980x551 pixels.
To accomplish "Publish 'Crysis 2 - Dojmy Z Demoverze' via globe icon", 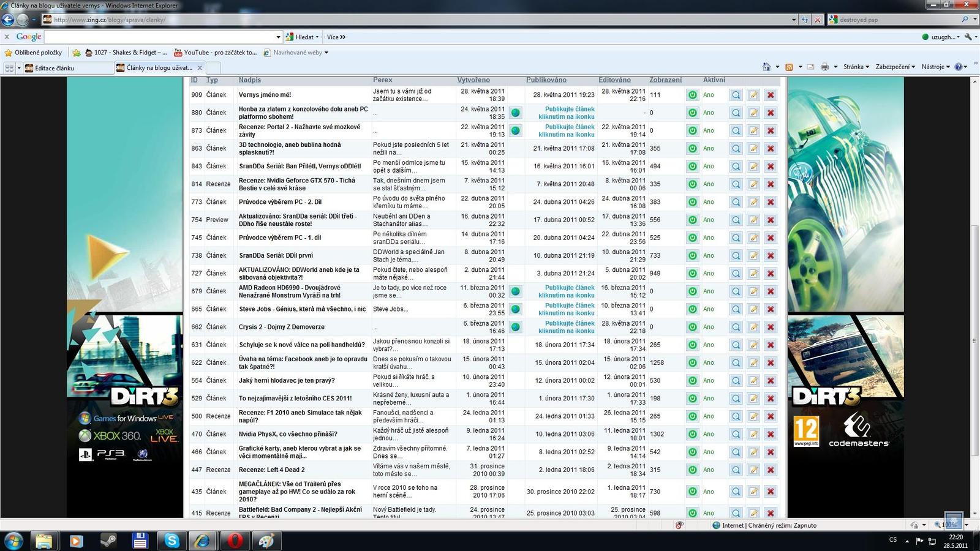I will click(x=516, y=327).
